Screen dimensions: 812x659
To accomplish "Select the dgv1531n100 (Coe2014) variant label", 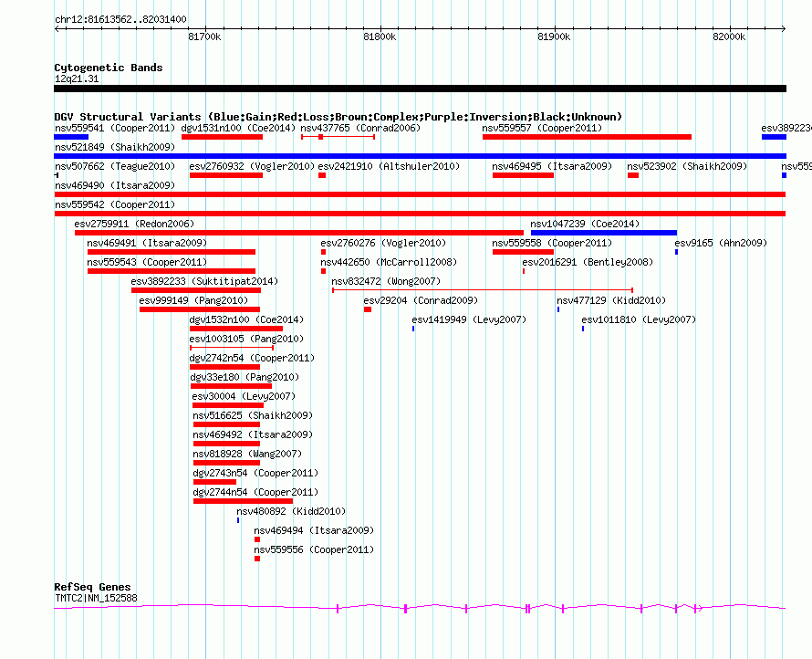I will pyautogui.click(x=238, y=128).
